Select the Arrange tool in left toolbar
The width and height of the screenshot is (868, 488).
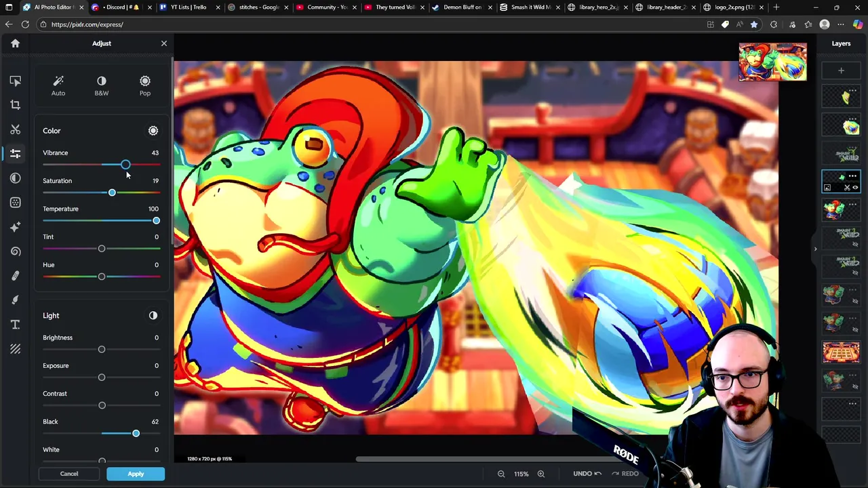click(x=15, y=81)
